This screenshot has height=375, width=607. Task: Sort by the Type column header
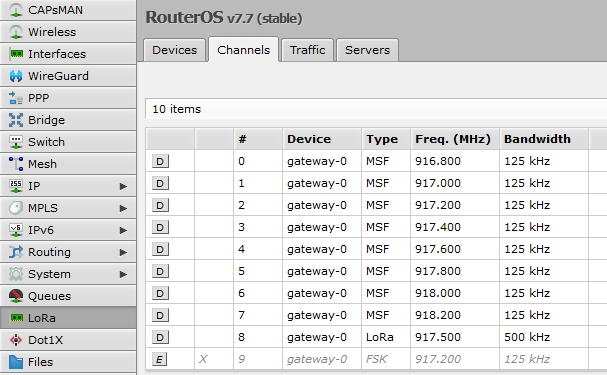pos(386,139)
